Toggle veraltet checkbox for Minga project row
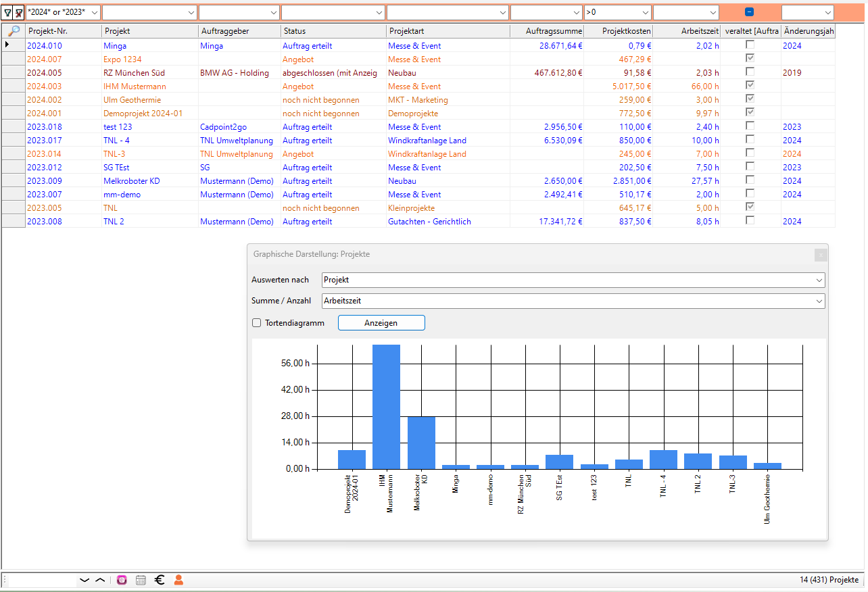The image size is (868, 592). click(x=750, y=45)
